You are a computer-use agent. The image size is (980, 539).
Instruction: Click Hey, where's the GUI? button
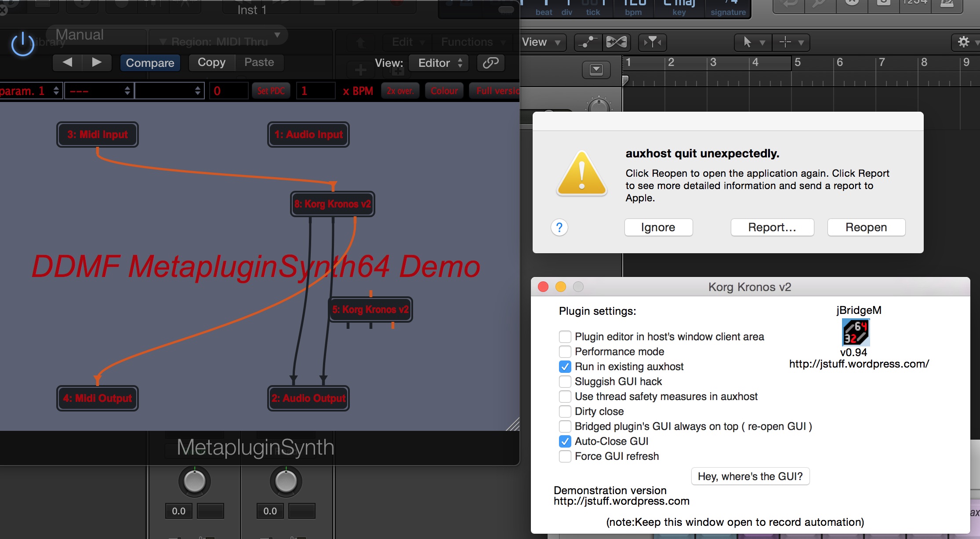pos(750,477)
